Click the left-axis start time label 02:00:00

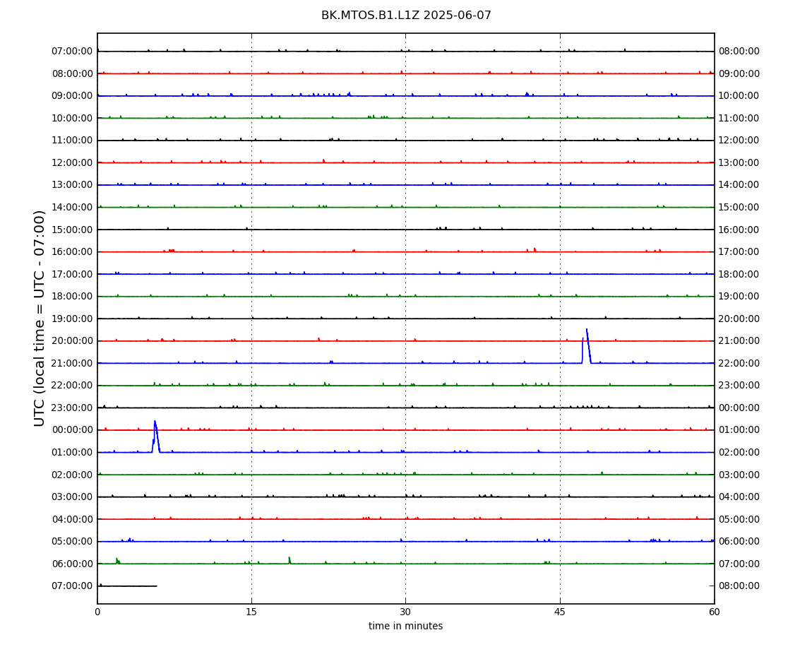coord(73,475)
